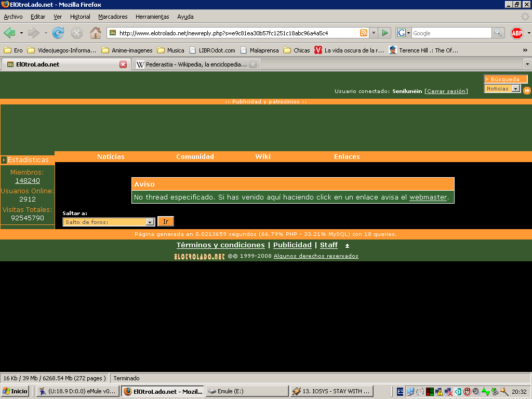Switch to eMule taskbar window
532x399 pixels.
click(x=78, y=391)
